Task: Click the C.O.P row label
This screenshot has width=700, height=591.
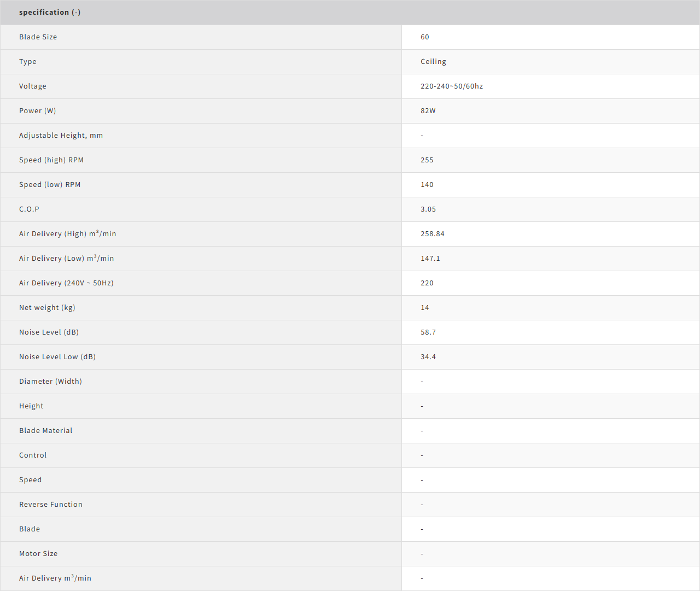Action: point(29,209)
